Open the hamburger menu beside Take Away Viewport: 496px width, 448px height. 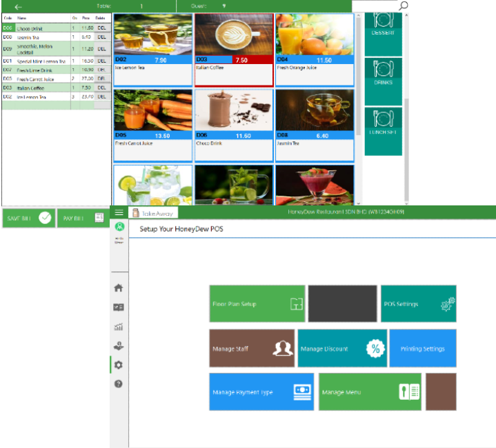(x=119, y=213)
